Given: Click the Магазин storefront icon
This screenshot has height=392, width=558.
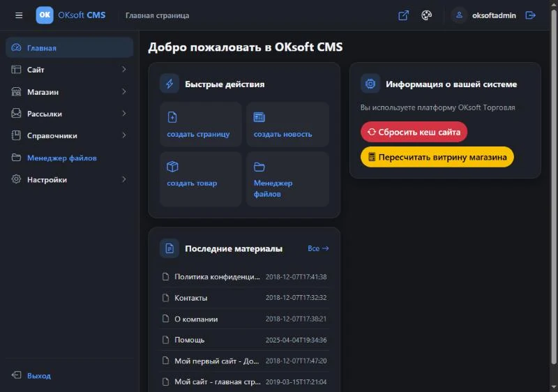Looking at the screenshot, I should pyautogui.click(x=16, y=91).
